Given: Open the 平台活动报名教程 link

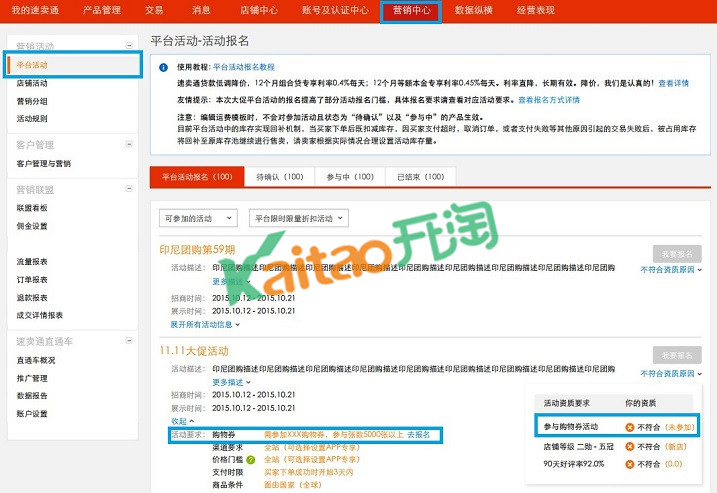Looking at the screenshot, I should [244, 67].
